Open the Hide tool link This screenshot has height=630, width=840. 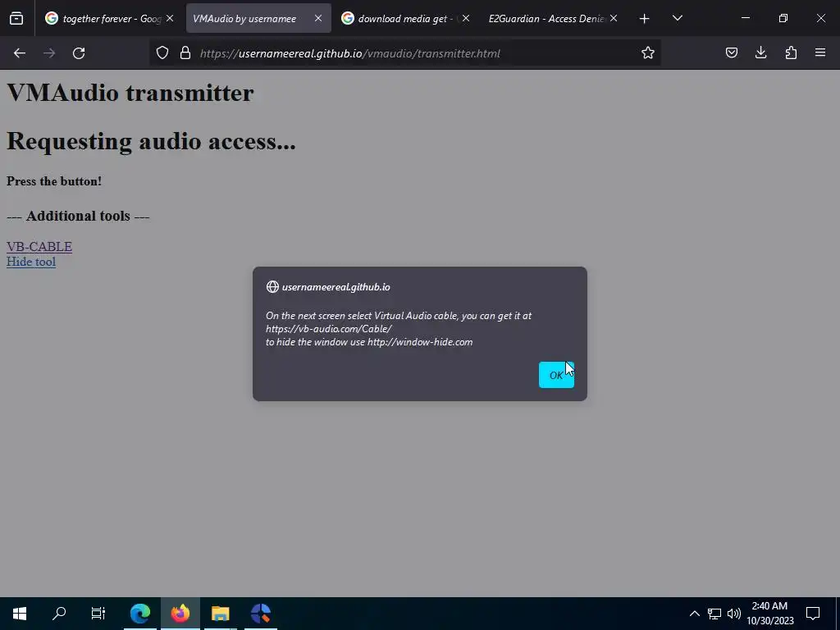[x=31, y=262]
